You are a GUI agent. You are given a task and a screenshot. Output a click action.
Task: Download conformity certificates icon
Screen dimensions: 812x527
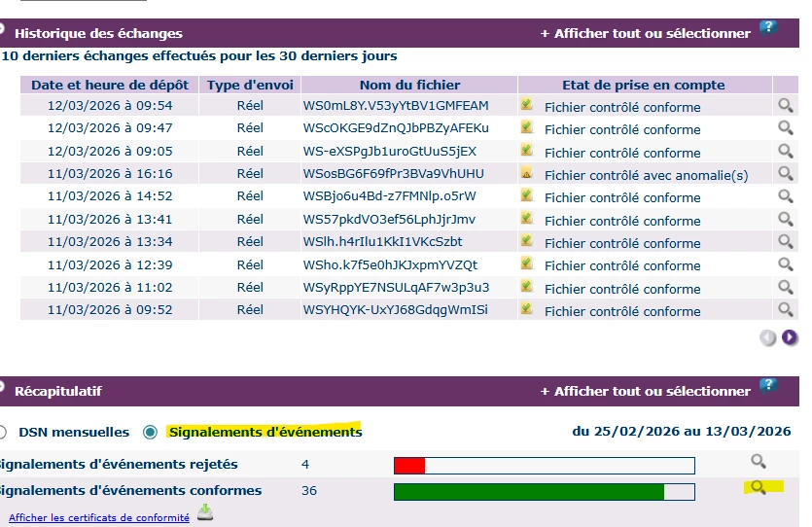205,512
